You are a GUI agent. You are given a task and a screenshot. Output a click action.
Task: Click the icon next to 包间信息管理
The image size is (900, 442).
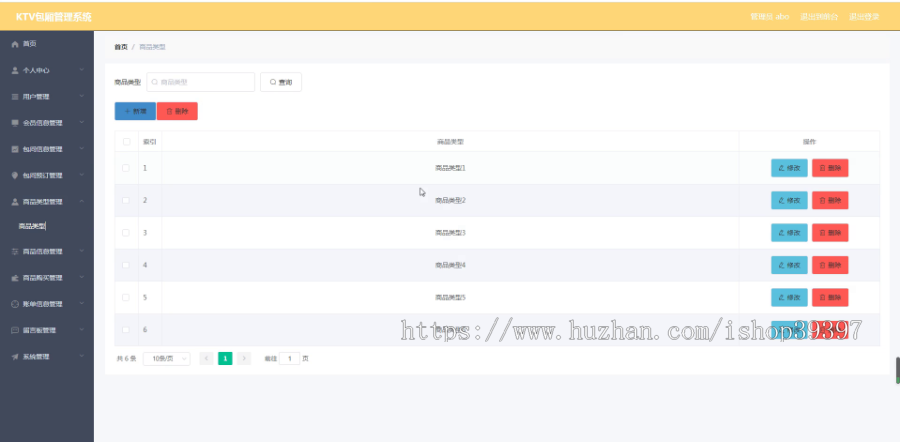click(15, 149)
